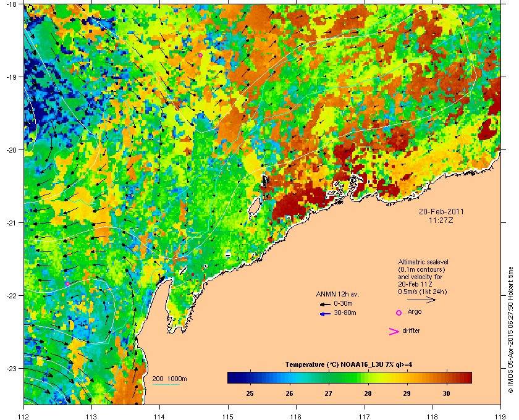
Task: Click the "Argo" legend label
Action: pos(415,312)
